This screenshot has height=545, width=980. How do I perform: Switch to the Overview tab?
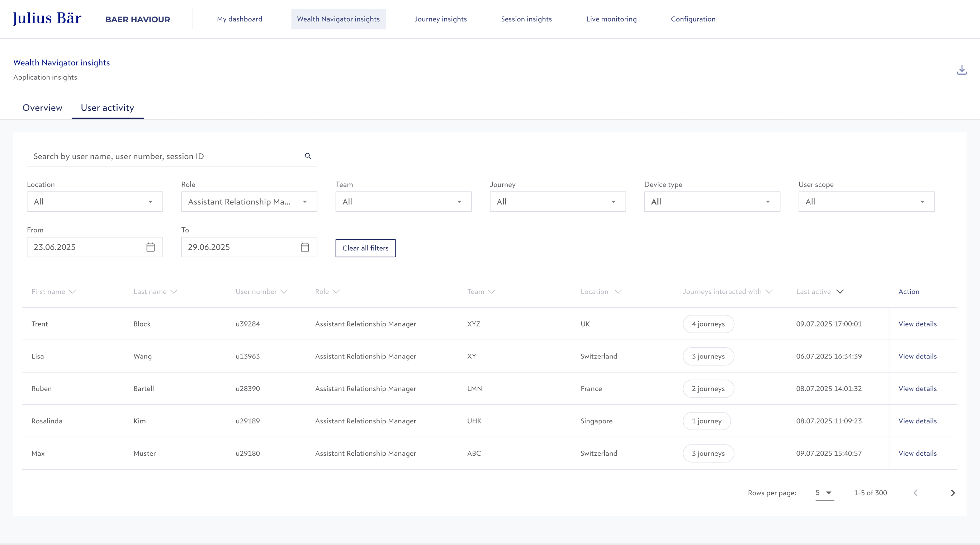pos(42,108)
